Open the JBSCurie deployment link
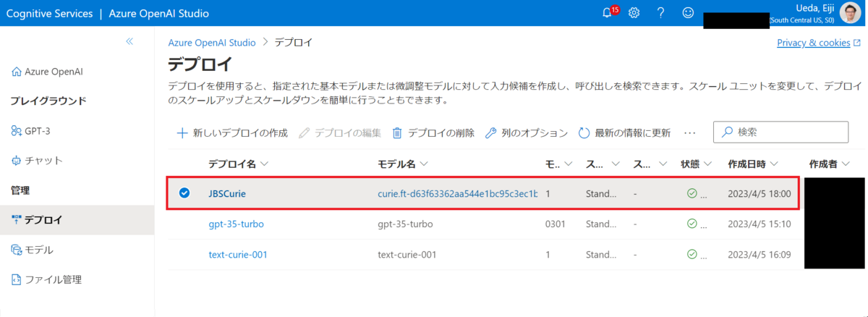This screenshot has width=868, height=317. [x=228, y=194]
